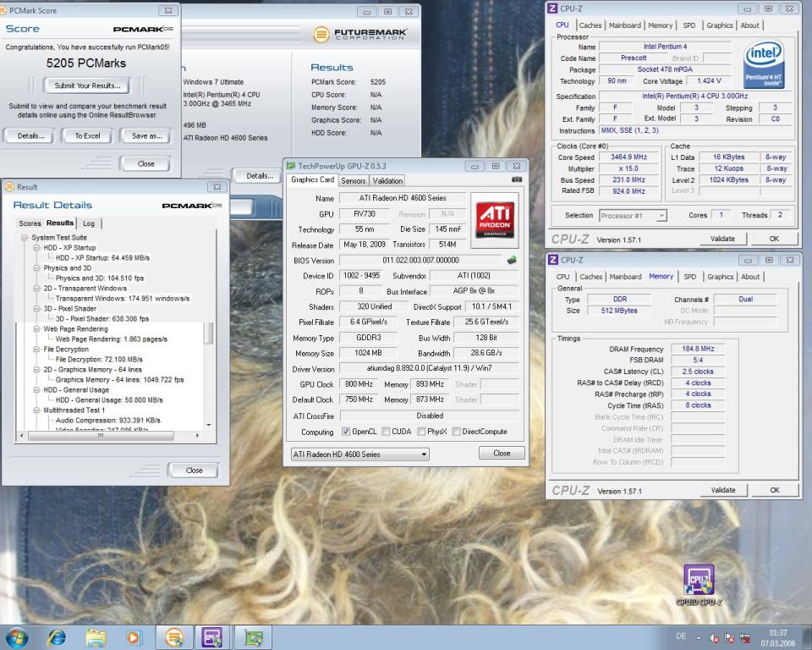This screenshot has width=812, height=650.
Task: Switch to Log tab in Result Details
Action: click(x=89, y=223)
